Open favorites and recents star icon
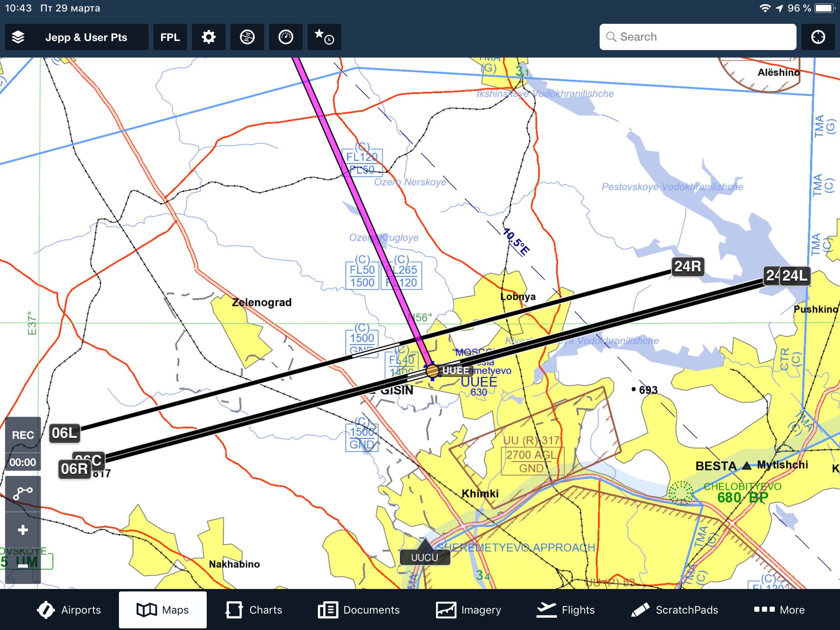Screen dimensions: 840x630 pyautogui.click(x=324, y=37)
